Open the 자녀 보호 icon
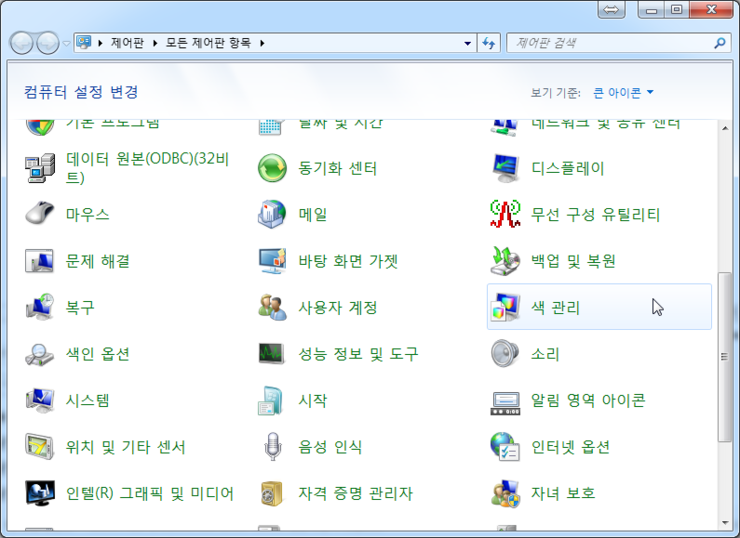This screenshot has height=538, width=740. [505, 493]
